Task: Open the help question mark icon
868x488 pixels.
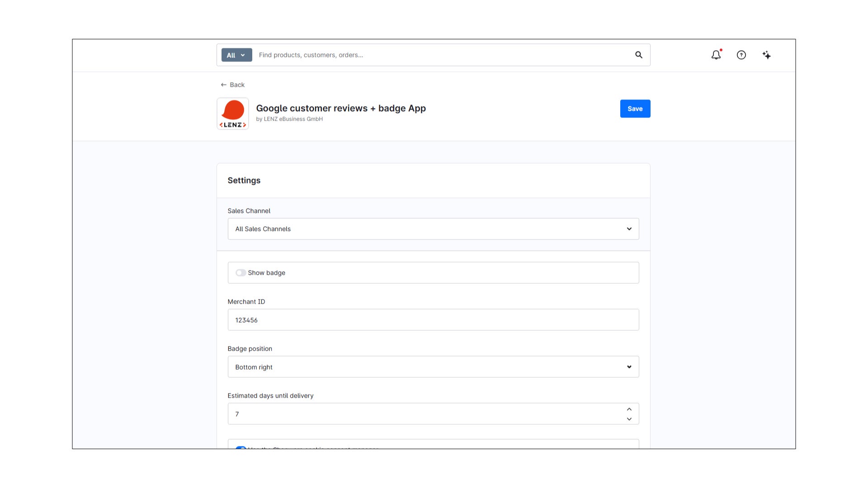Action: (741, 55)
